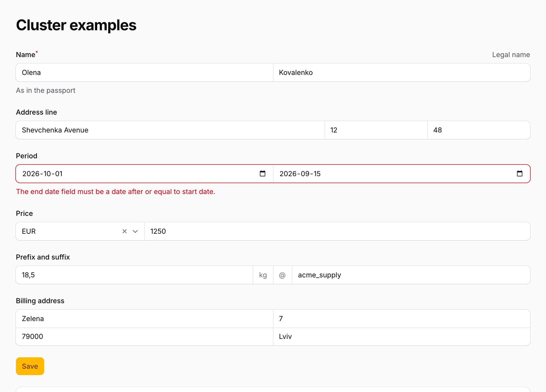The height and width of the screenshot is (392, 546).
Task: Click the @ prefix symbol
Action: [x=282, y=275]
